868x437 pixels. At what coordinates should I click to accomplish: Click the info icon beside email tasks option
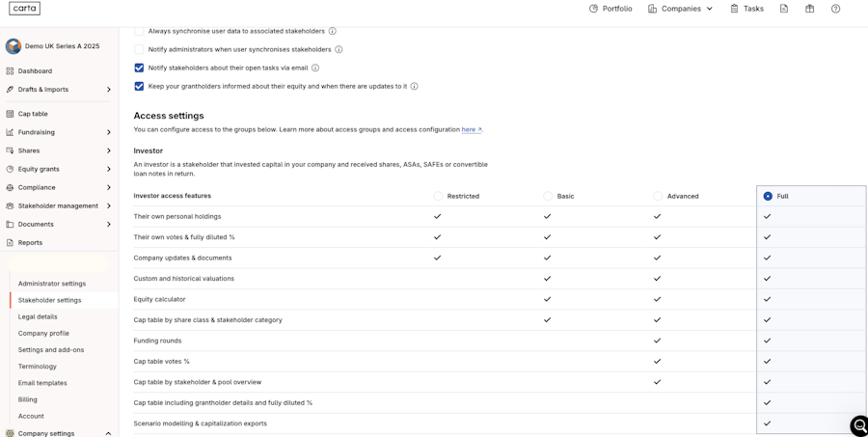tap(315, 68)
